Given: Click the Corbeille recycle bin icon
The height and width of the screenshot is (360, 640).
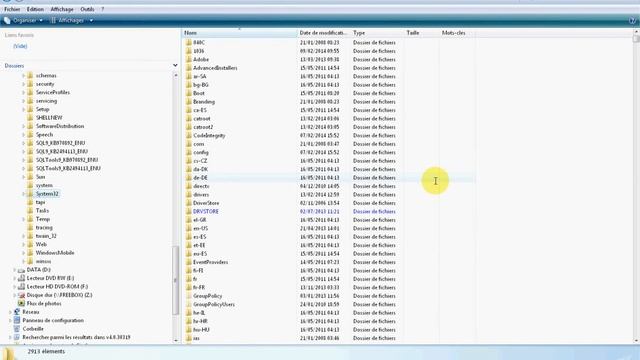Looking at the screenshot, I should point(17,329).
